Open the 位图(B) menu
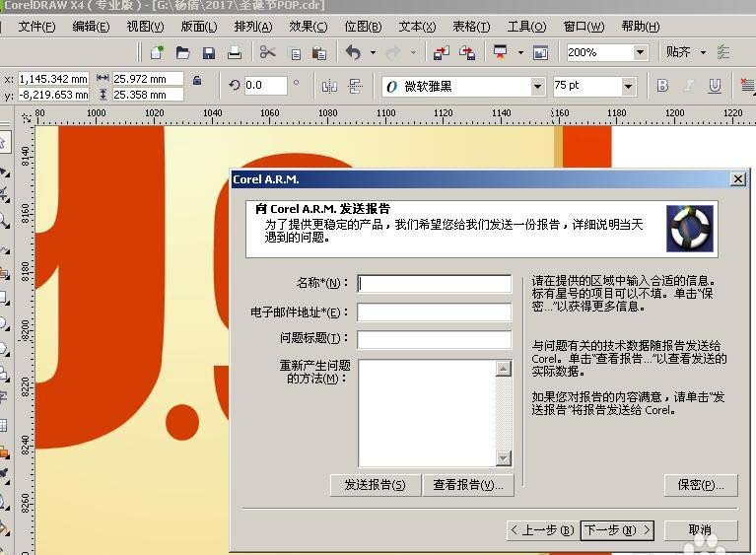Screen dimensions: 756x555 [x=363, y=27]
